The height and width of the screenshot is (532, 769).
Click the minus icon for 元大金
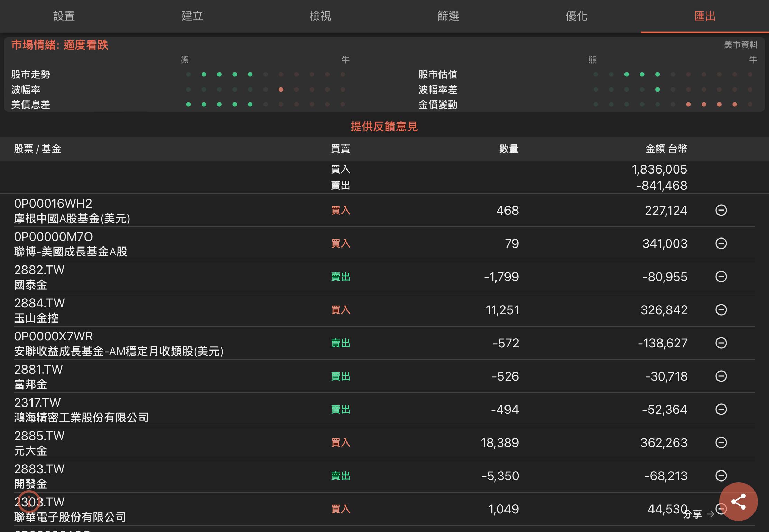(721, 442)
